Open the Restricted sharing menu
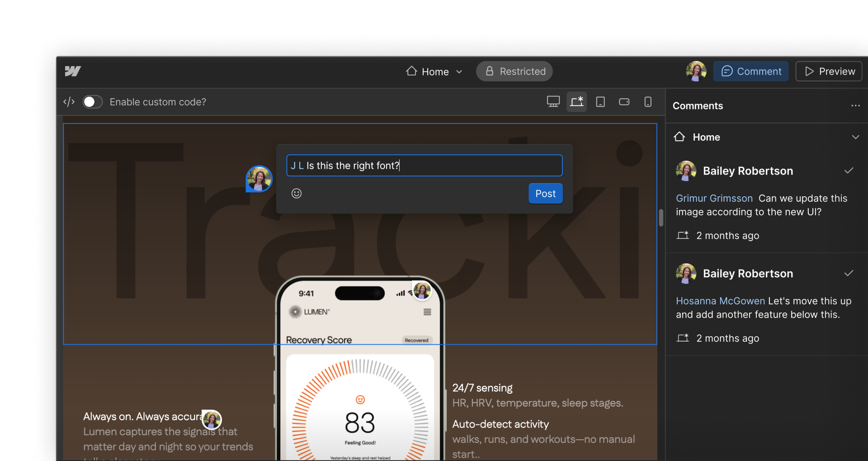This screenshot has width=868, height=461. pyautogui.click(x=514, y=71)
